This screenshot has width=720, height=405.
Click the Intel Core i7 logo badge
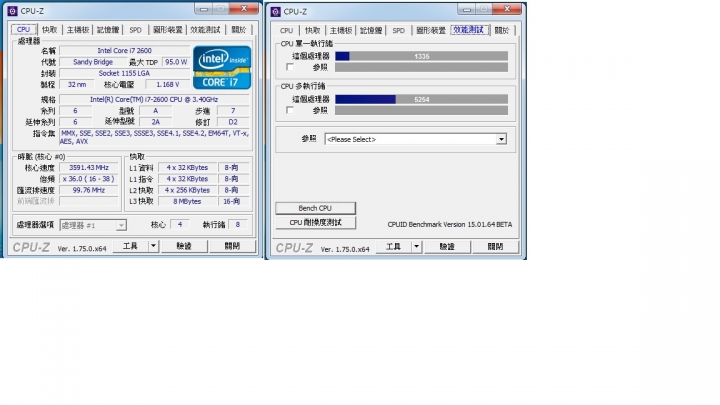pos(222,68)
